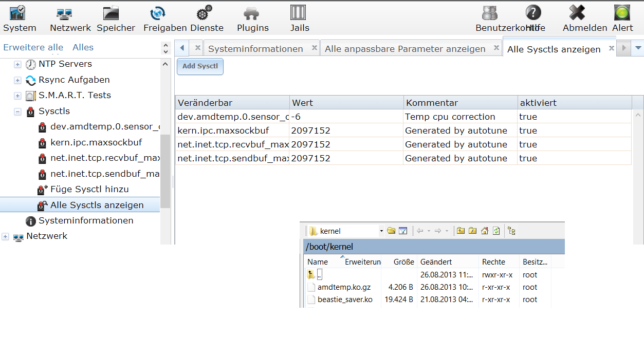Viewport: 644px width, 355px height.
Task: Switch to the Systeminformationen tab
Action: tap(255, 49)
